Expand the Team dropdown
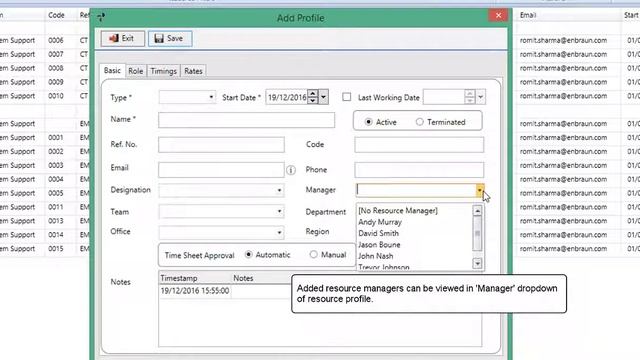This screenshot has width=640, height=360. coord(279,211)
